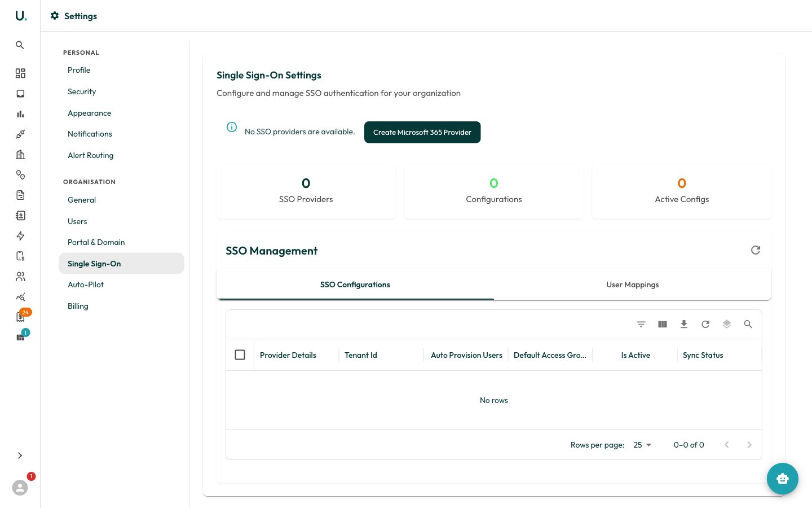Image resolution: width=812 pixels, height=508 pixels.
Task: Switch to User Mappings tab
Action: [x=633, y=285]
